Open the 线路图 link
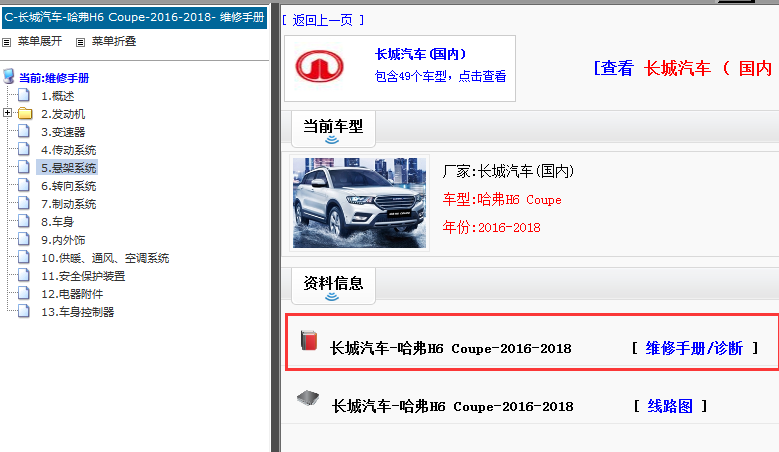 tap(670, 406)
